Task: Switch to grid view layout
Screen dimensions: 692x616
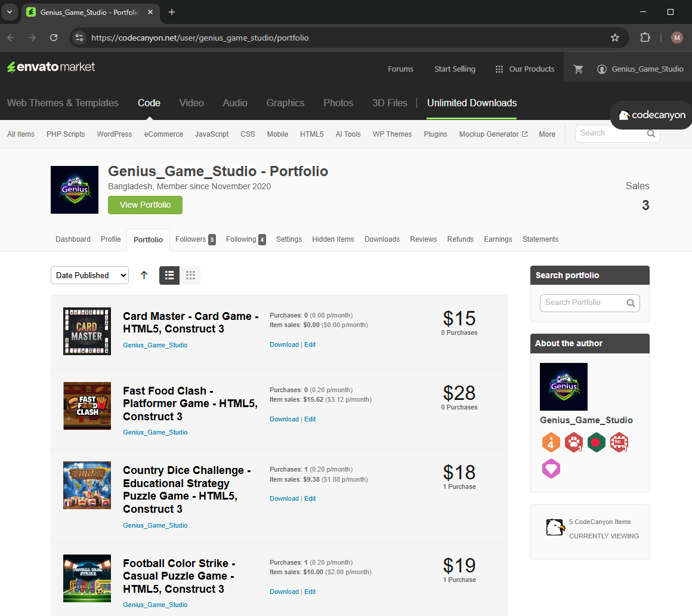Action: (x=190, y=275)
